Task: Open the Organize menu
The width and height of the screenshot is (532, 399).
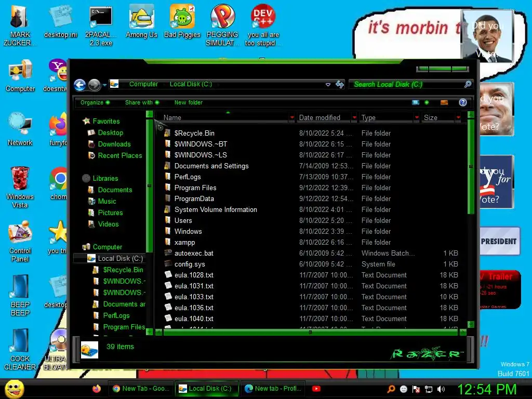Action: tap(95, 102)
